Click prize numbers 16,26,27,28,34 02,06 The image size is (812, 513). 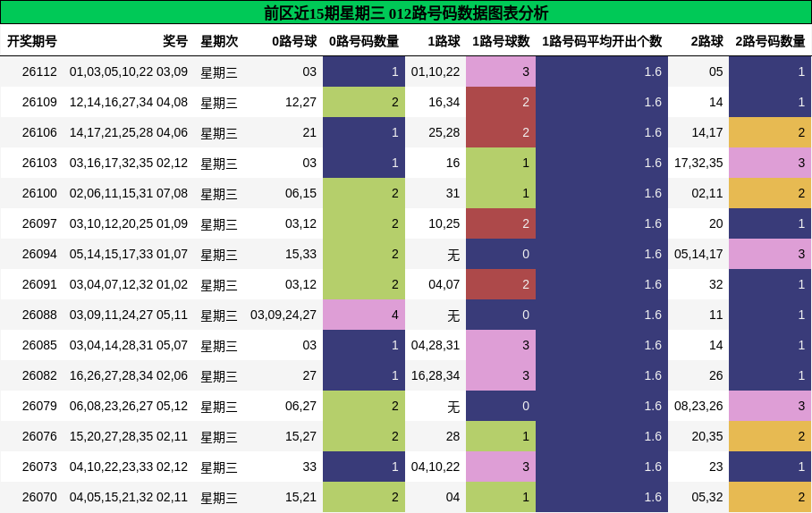tap(129, 376)
